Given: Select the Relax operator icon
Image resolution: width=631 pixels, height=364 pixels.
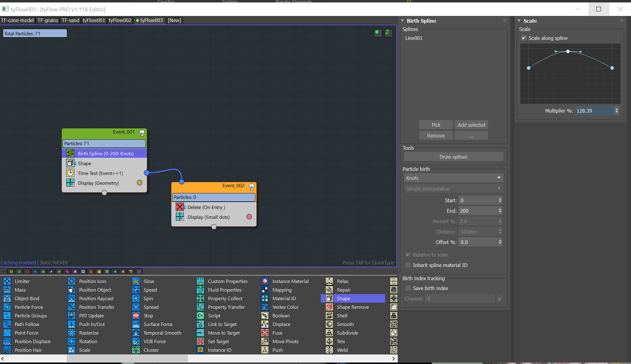Looking at the screenshot, I should (329, 281).
